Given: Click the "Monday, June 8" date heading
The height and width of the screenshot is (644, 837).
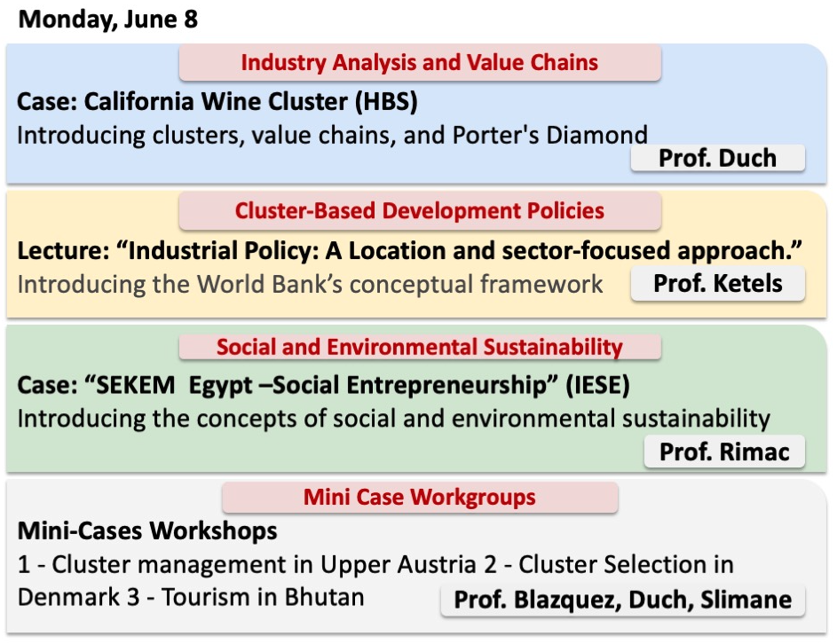Looking at the screenshot, I should click(x=108, y=20).
